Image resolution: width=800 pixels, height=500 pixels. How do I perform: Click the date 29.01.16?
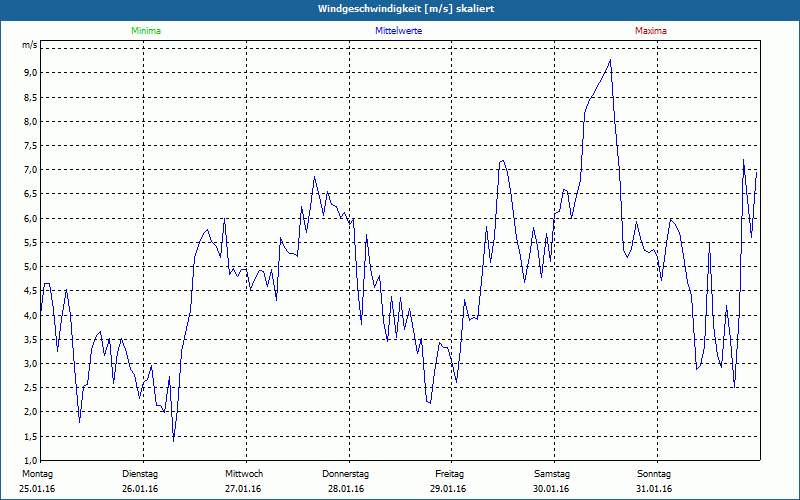point(448,489)
